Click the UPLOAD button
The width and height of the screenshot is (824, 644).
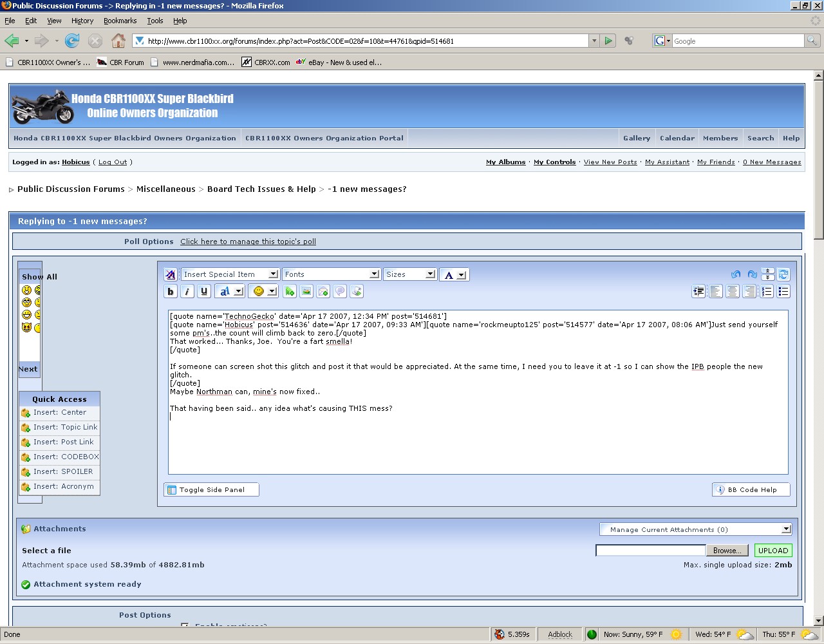[x=773, y=551]
